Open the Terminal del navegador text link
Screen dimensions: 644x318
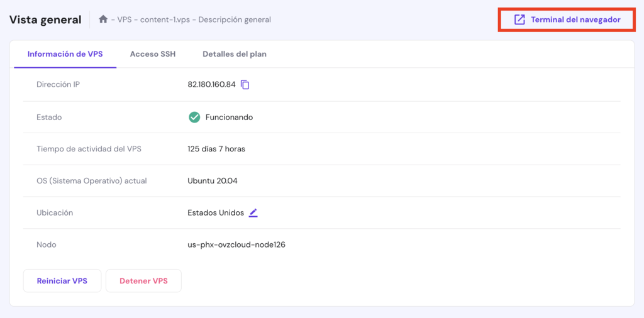tap(575, 19)
